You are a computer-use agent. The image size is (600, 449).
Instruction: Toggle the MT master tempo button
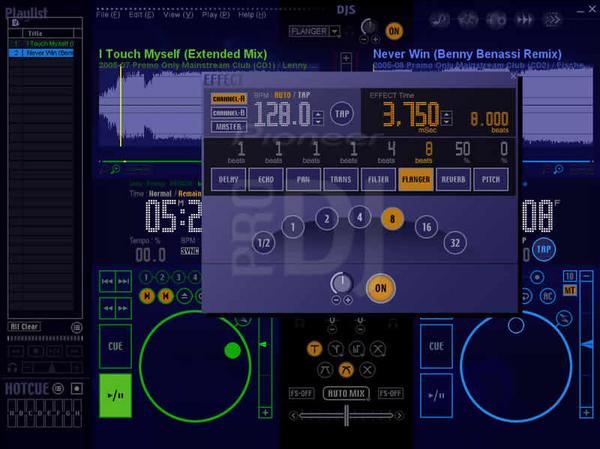point(570,291)
